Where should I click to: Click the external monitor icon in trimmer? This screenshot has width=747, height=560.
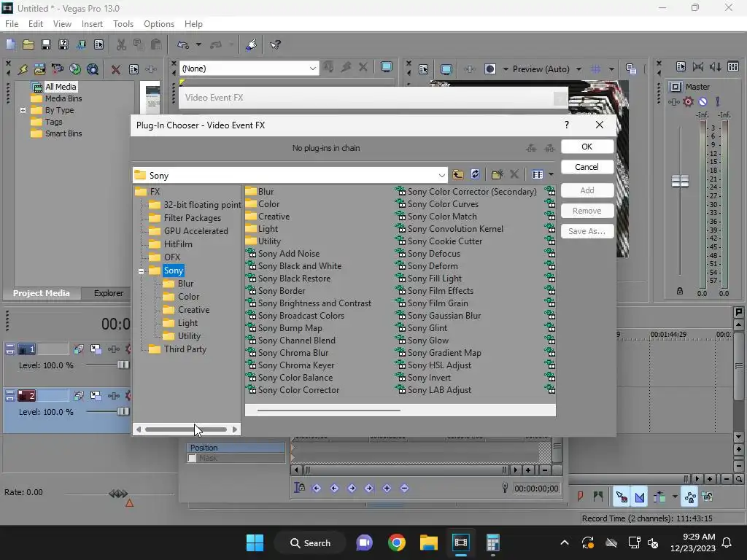[387, 67]
